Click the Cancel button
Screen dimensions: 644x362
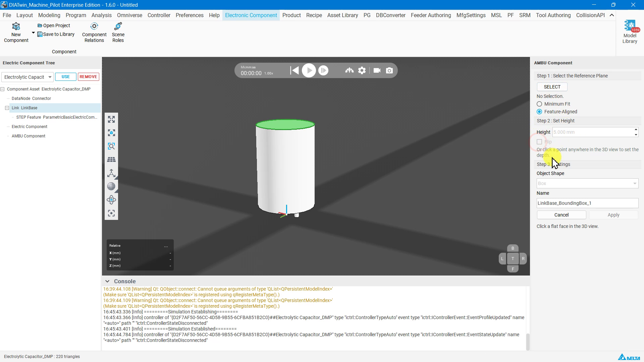(561, 215)
